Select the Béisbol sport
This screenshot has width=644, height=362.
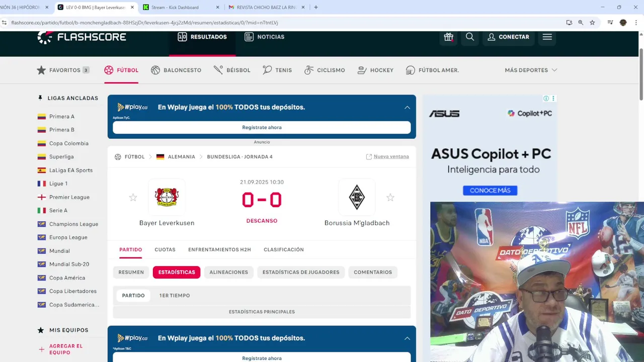(232, 70)
